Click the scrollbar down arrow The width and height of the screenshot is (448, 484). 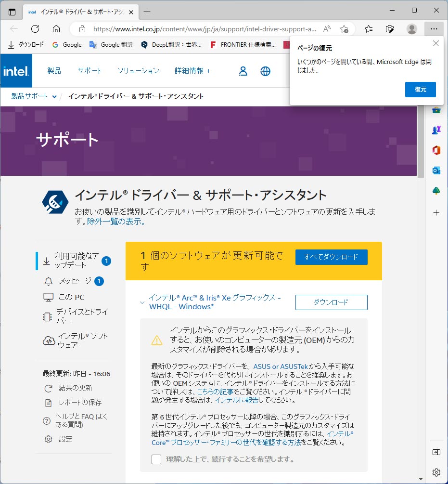pos(421,479)
